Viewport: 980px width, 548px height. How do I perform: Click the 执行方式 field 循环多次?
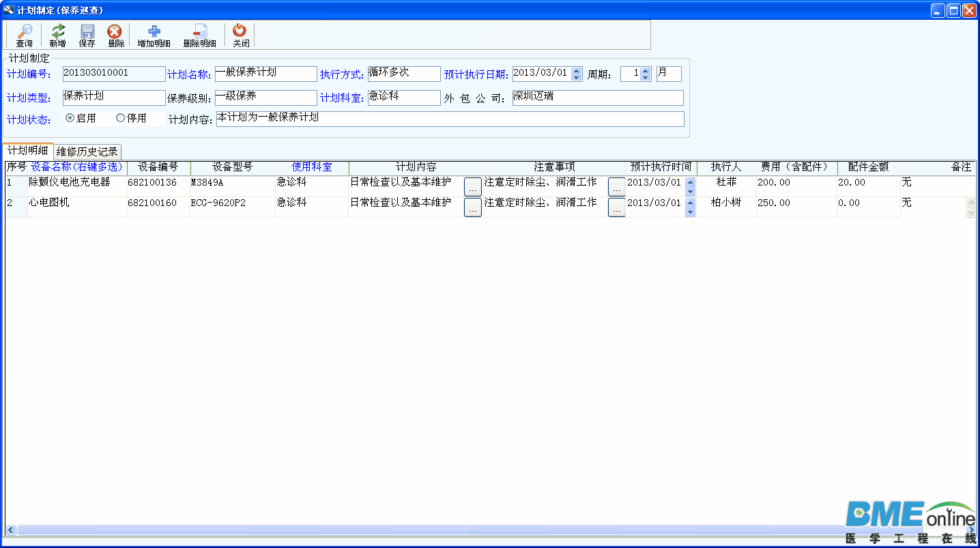point(404,74)
